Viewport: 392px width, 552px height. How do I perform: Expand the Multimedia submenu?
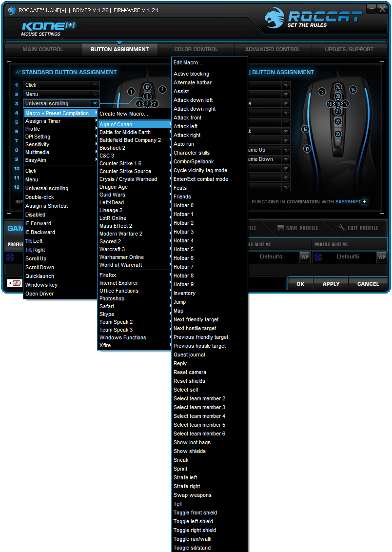point(60,152)
